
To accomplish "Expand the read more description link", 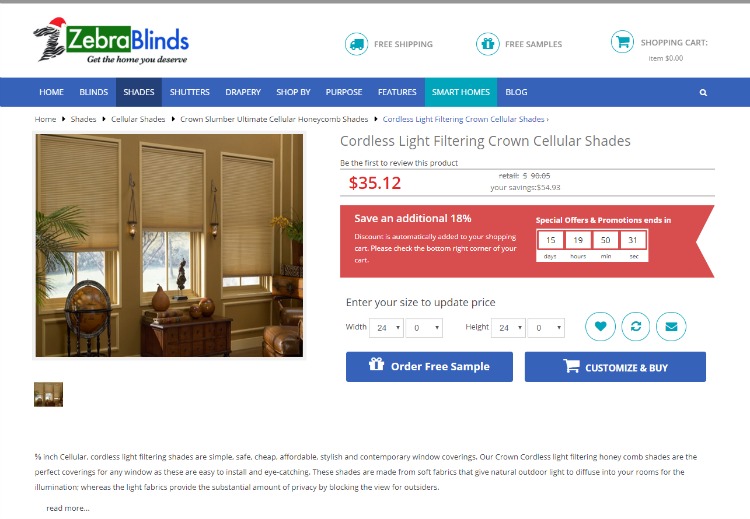I will point(67,508).
